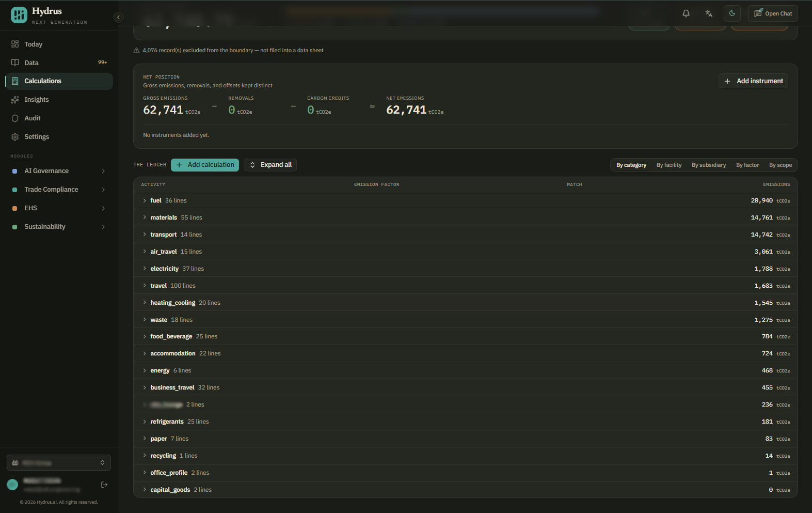Open Chat from top bar
This screenshot has width=812, height=513.
click(x=773, y=13)
